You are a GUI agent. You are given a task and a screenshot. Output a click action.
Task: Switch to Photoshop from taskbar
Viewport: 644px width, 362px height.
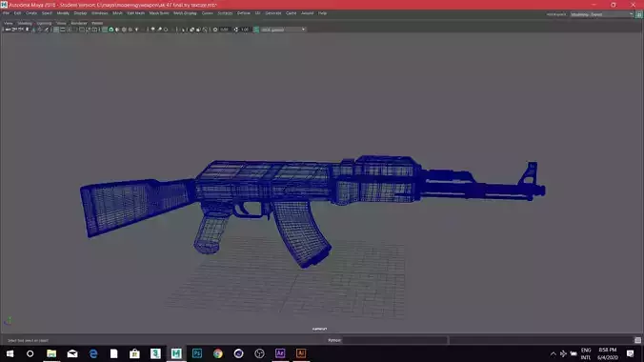(197, 353)
